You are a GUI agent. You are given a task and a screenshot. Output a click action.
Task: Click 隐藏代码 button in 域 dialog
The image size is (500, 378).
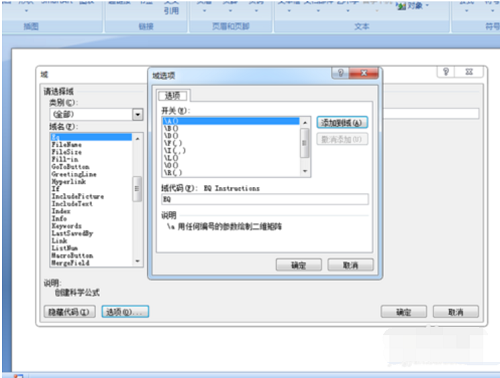69,312
